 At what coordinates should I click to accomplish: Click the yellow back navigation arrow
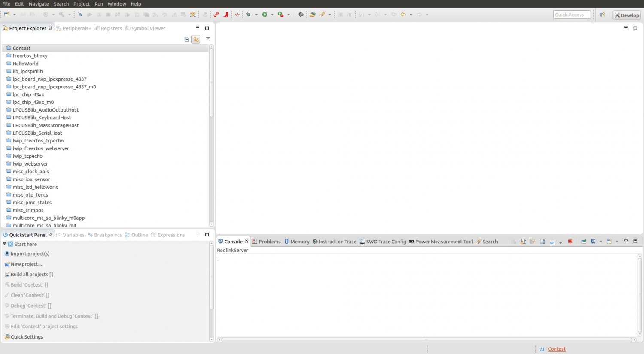(x=403, y=15)
